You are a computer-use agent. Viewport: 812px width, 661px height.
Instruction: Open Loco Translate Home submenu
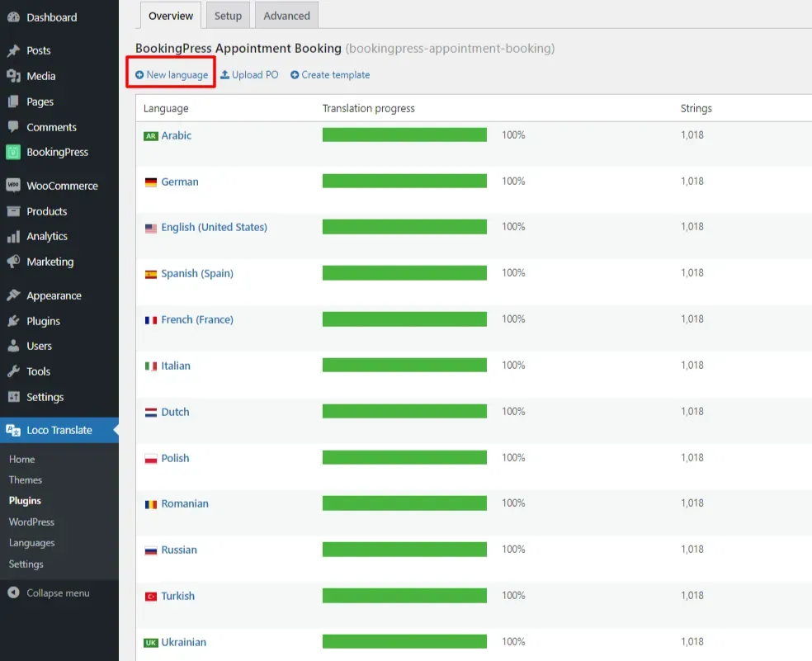click(x=21, y=459)
